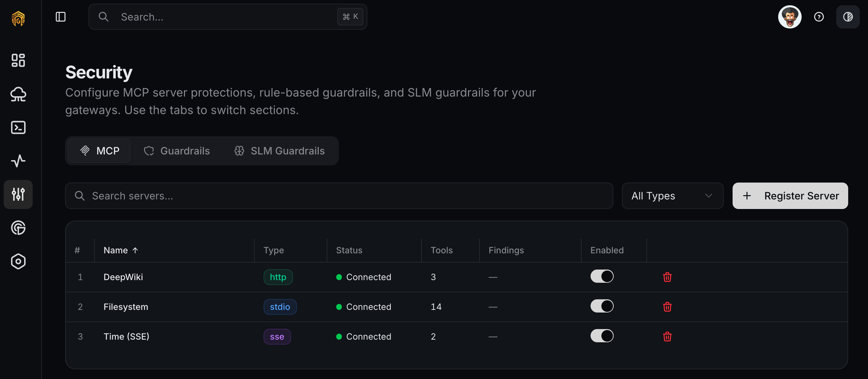This screenshot has width=868, height=379.
Task: Click the ⌘ K shortcut badge
Action: [x=350, y=17]
